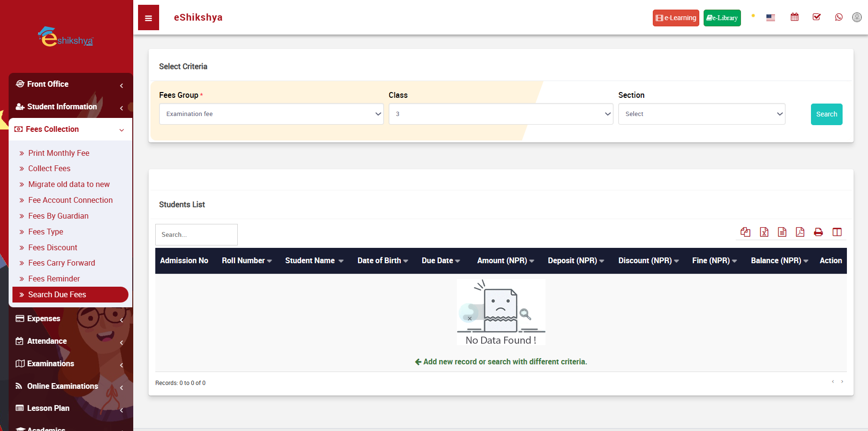Open Migrate old data to new
The height and width of the screenshot is (431, 868).
point(69,184)
